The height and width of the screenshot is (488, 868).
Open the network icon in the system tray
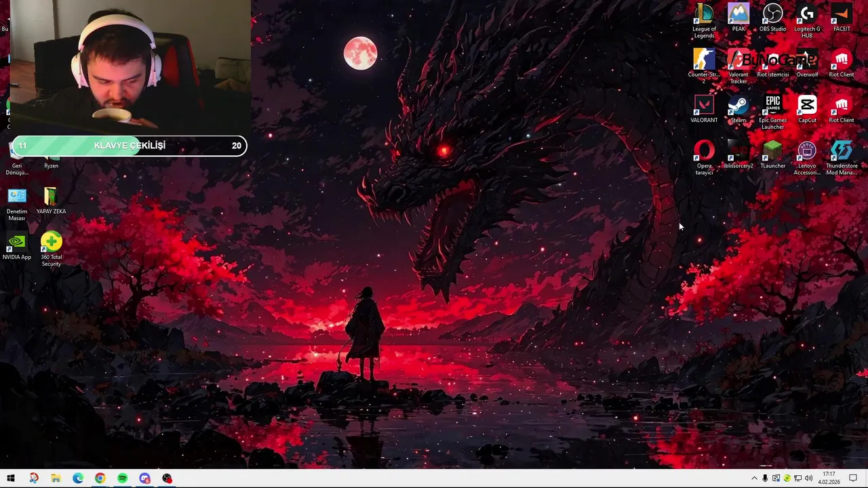point(797,479)
